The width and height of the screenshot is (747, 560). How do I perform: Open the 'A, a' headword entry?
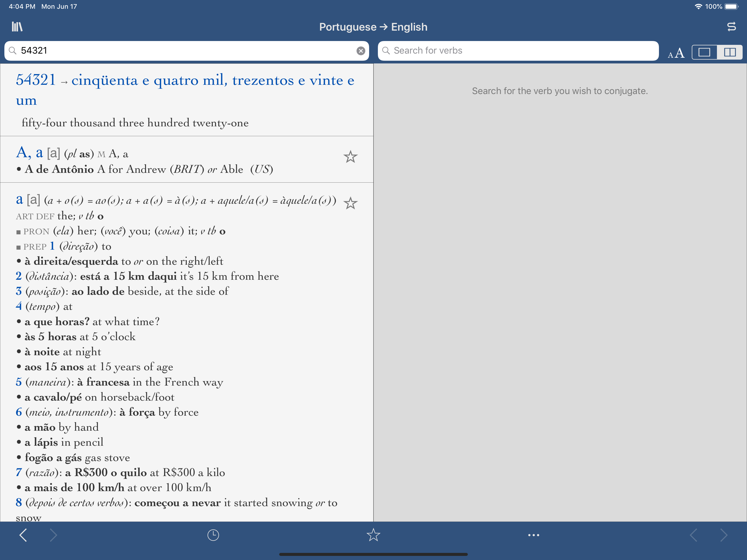[29, 153]
